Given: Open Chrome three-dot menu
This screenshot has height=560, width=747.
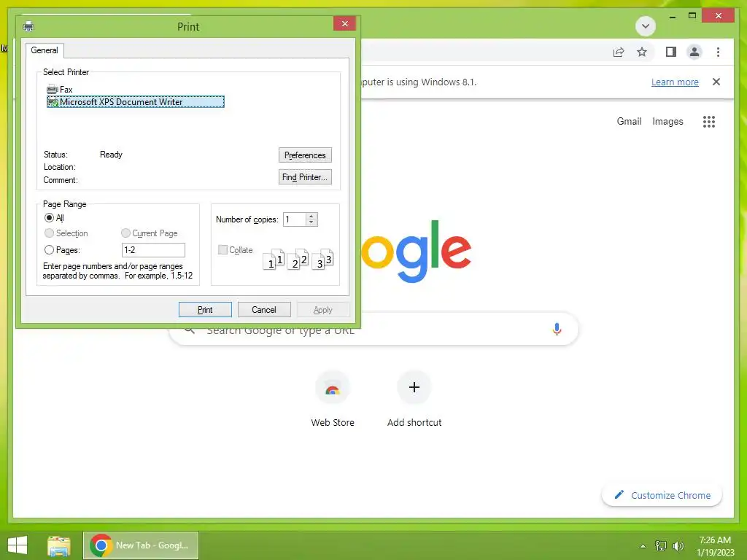Looking at the screenshot, I should click(718, 52).
